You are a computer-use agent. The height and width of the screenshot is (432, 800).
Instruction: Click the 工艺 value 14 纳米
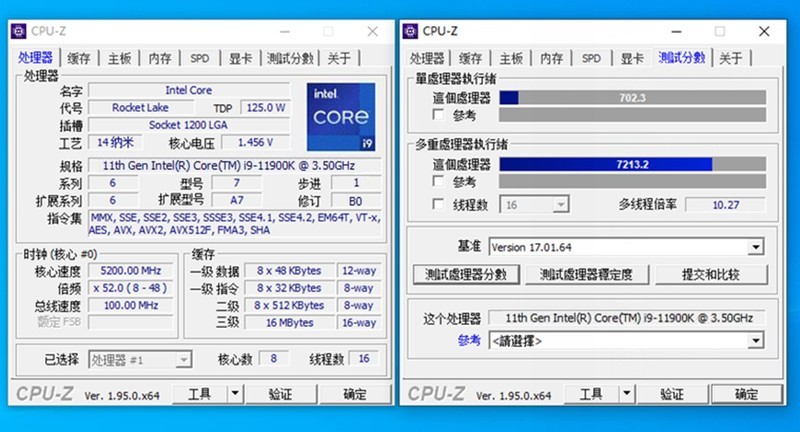click(x=115, y=142)
